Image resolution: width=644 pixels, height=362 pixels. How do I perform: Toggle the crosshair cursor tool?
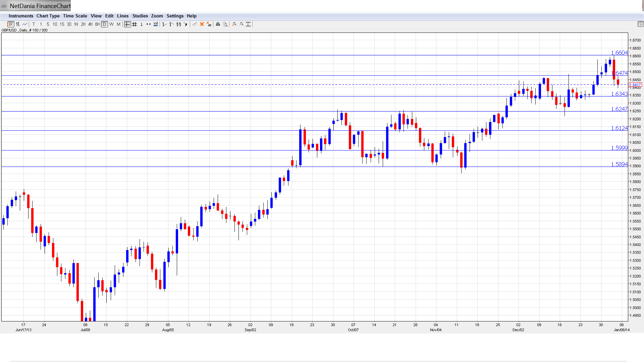(x=127, y=24)
